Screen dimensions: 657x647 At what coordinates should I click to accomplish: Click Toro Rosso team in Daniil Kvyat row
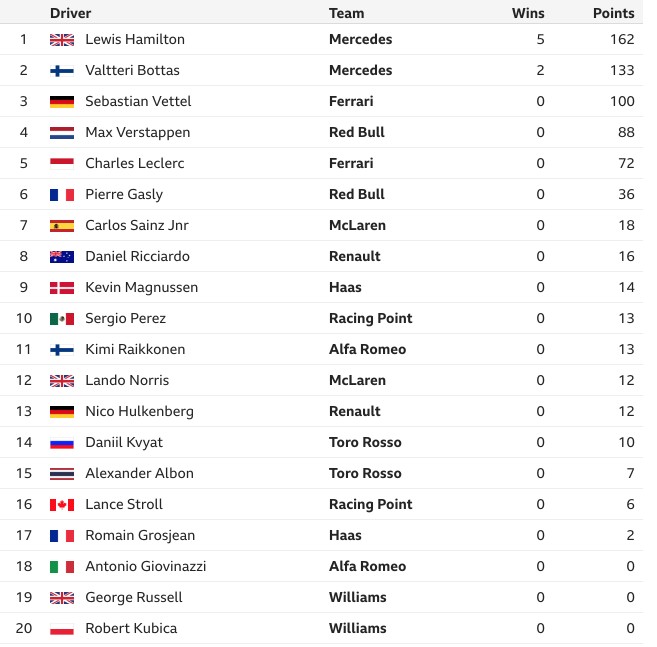tap(365, 442)
